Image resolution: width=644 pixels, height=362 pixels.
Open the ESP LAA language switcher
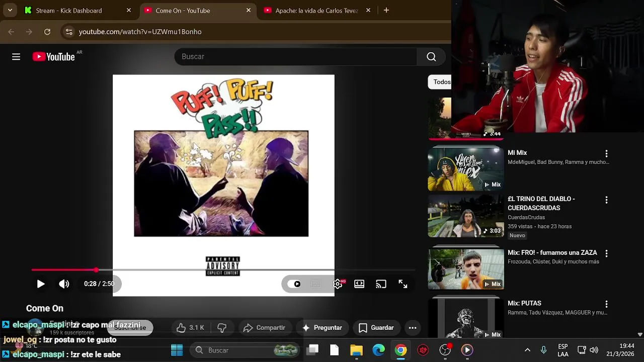click(x=563, y=350)
